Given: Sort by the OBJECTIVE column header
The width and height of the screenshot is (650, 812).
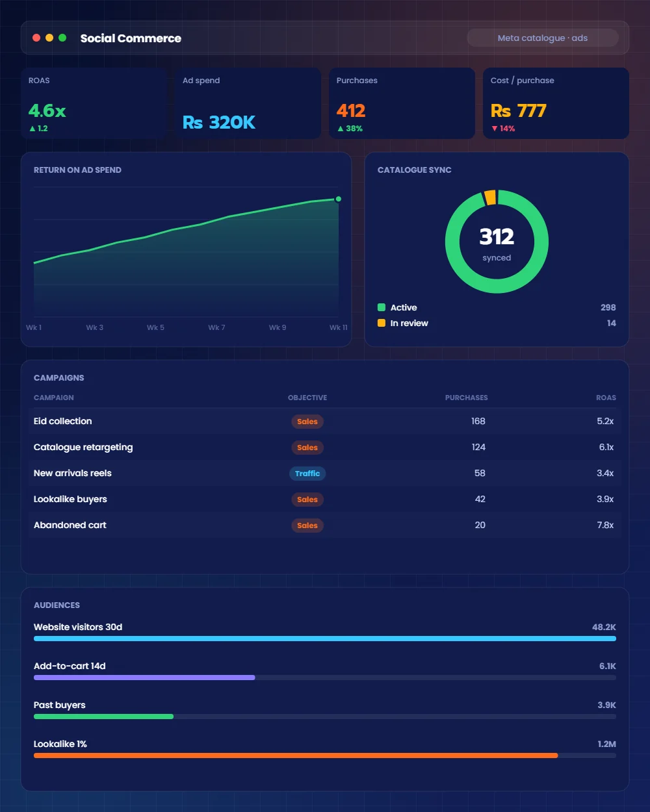Looking at the screenshot, I should click(307, 398).
